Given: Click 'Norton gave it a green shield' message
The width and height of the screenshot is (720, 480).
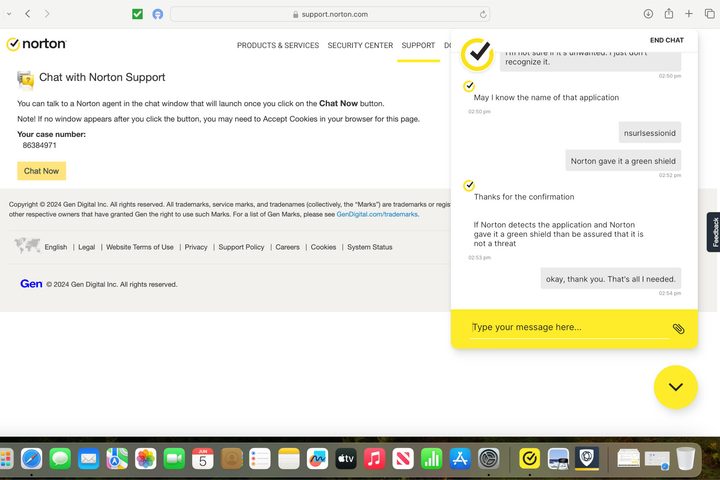Looking at the screenshot, I should (x=623, y=161).
